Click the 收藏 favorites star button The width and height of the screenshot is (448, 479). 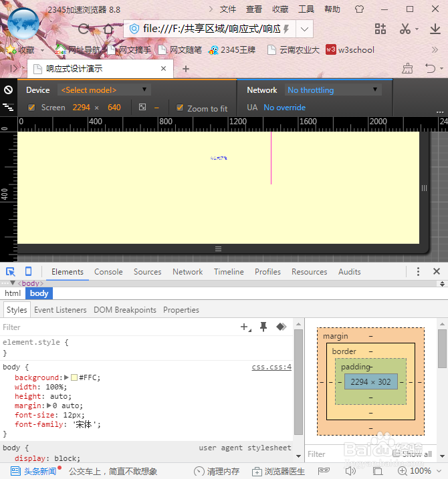click(x=21, y=50)
